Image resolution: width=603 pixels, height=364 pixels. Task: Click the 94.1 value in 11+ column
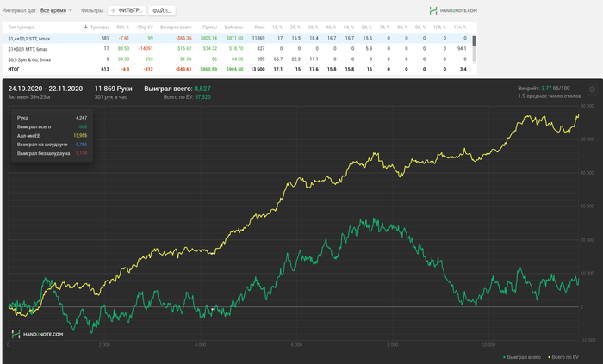click(x=462, y=49)
